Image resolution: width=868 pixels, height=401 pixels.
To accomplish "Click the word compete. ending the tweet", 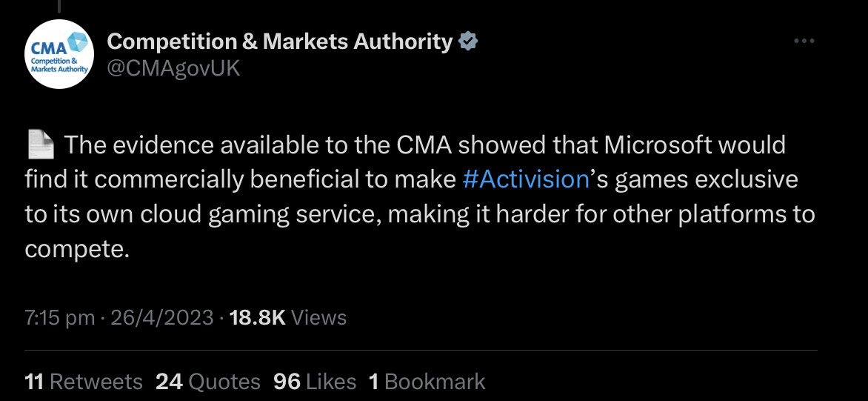I will pos(77,250).
